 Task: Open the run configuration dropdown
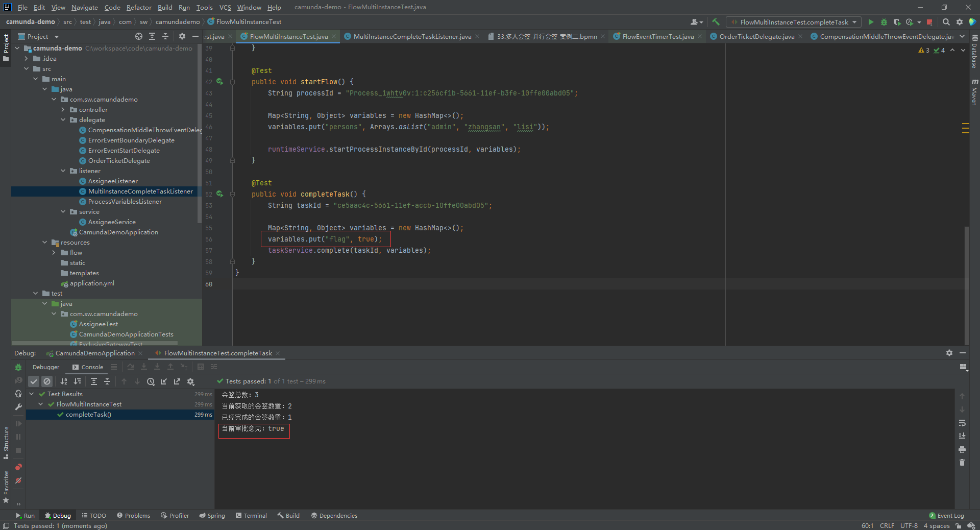794,22
